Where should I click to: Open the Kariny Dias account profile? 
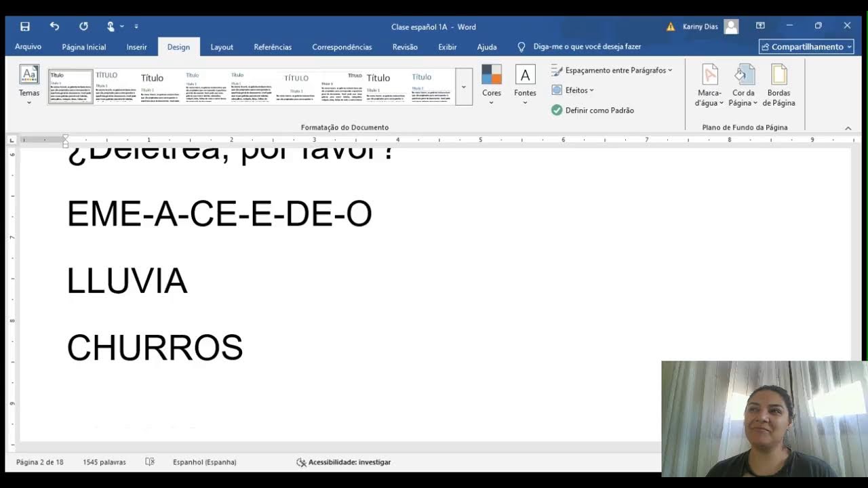click(710, 26)
